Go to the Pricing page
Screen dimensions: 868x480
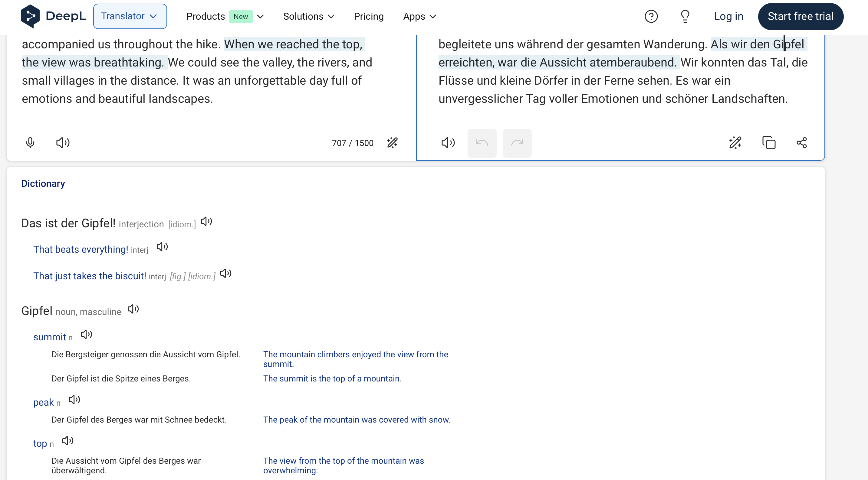(x=369, y=17)
